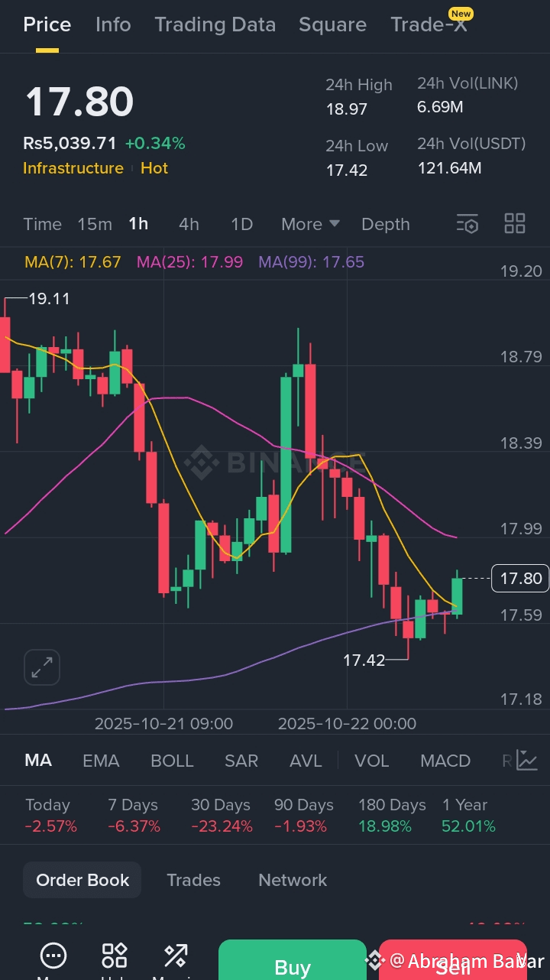Expand chart to fullscreen with arrows icon

click(x=42, y=667)
